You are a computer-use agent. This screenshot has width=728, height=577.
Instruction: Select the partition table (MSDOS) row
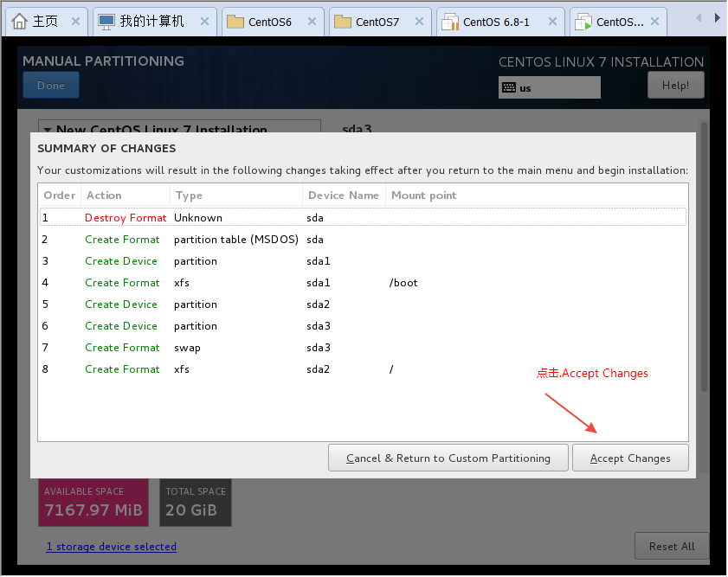tap(363, 240)
